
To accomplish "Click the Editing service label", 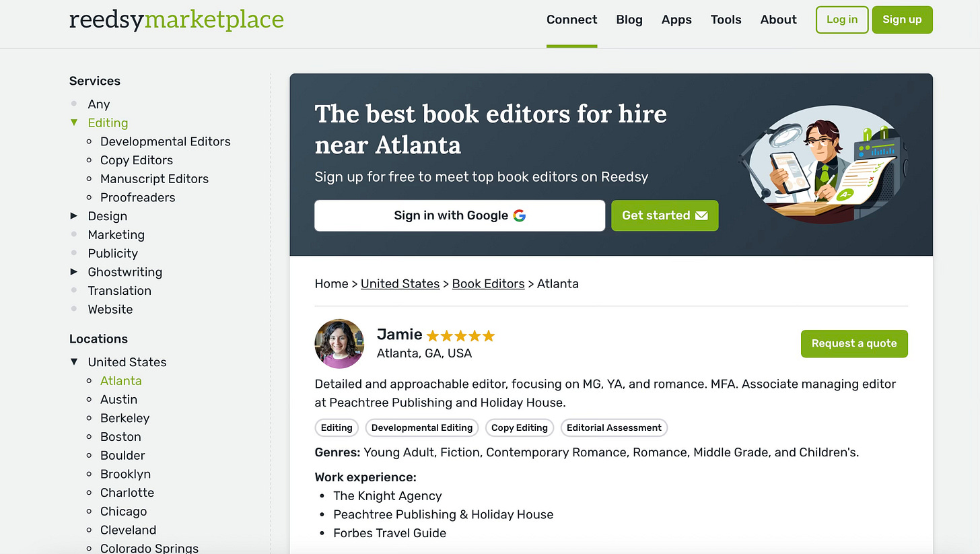I will click(x=108, y=123).
